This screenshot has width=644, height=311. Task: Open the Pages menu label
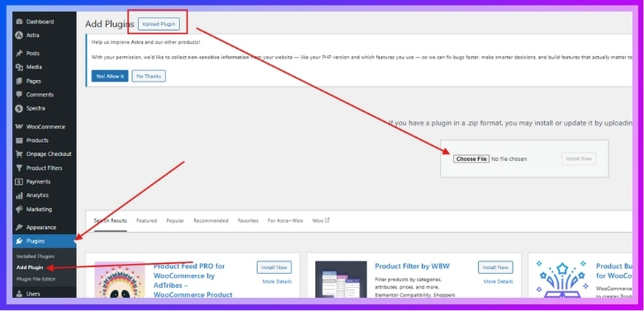pyautogui.click(x=34, y=81)
